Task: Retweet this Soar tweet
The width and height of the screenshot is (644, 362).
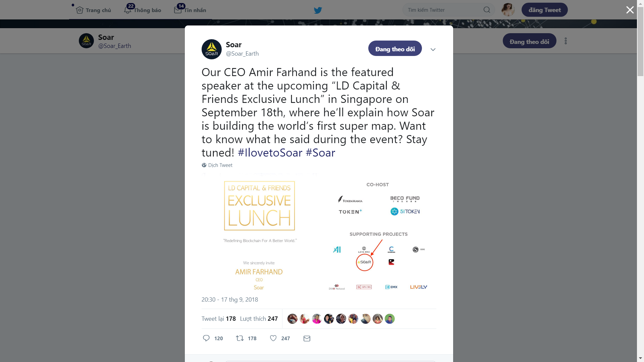Action: (240, 338)
